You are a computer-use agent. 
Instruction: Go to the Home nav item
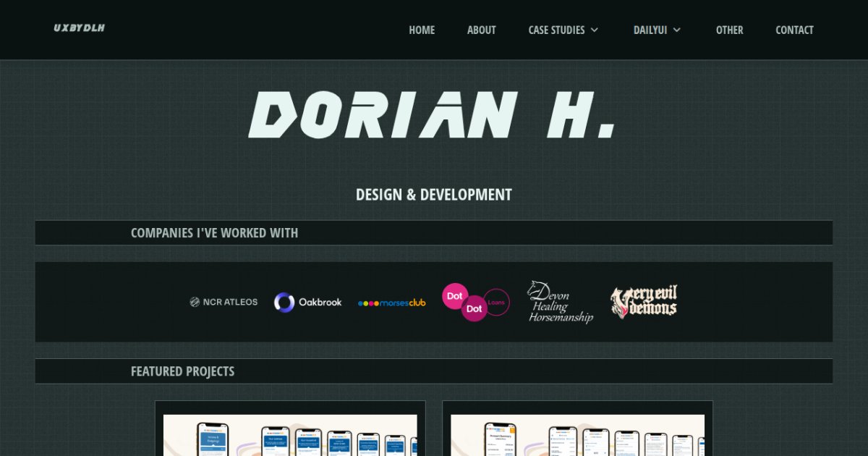(x=422, y=30)
